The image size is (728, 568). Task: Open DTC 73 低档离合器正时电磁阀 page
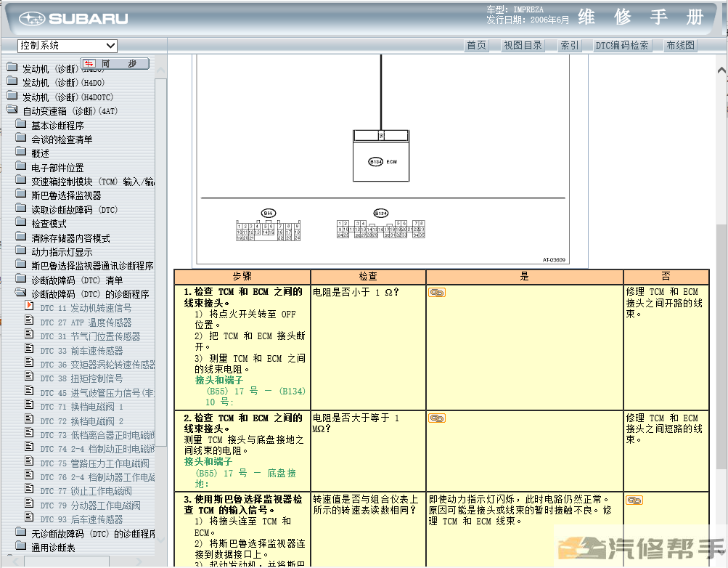pyautogui.click(x=97, y=435)
